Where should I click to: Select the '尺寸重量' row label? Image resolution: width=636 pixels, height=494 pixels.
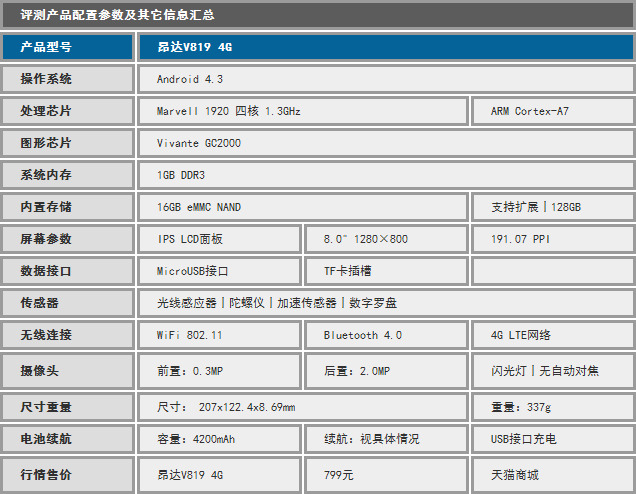[68, 407]
